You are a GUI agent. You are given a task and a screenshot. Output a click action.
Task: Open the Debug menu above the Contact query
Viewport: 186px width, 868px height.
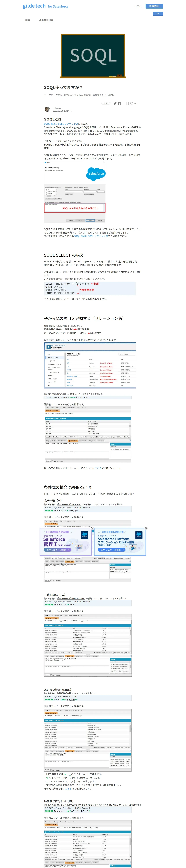58,408
